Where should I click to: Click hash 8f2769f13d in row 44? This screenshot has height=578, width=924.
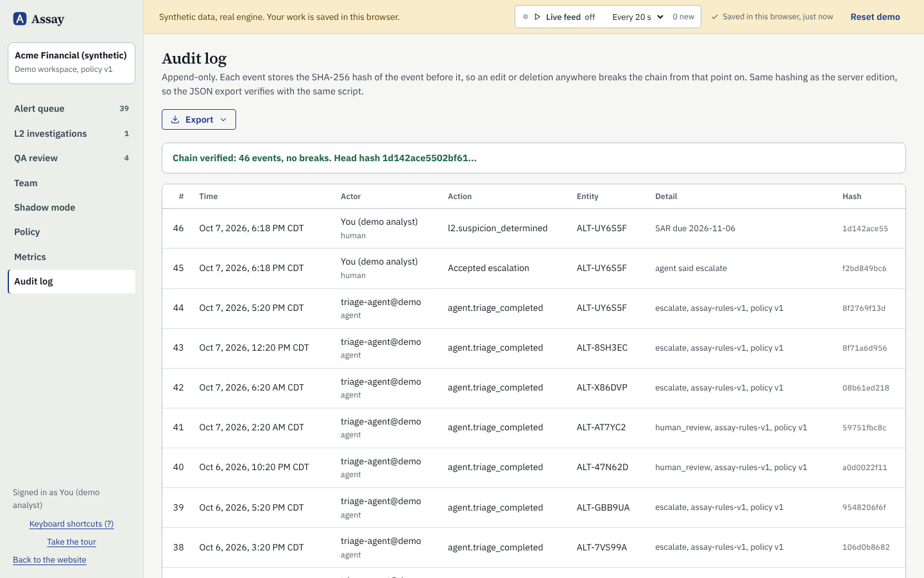coord(864,308)
